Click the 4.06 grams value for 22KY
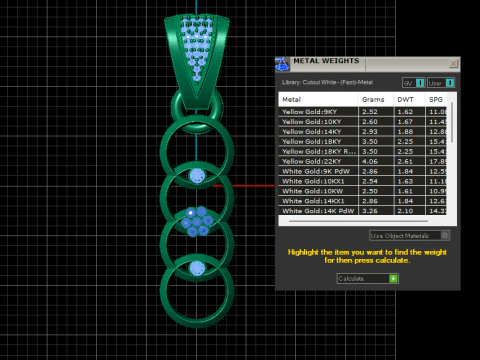The height and width of the screenshot is (360, 480). click(x=370, y=161)
